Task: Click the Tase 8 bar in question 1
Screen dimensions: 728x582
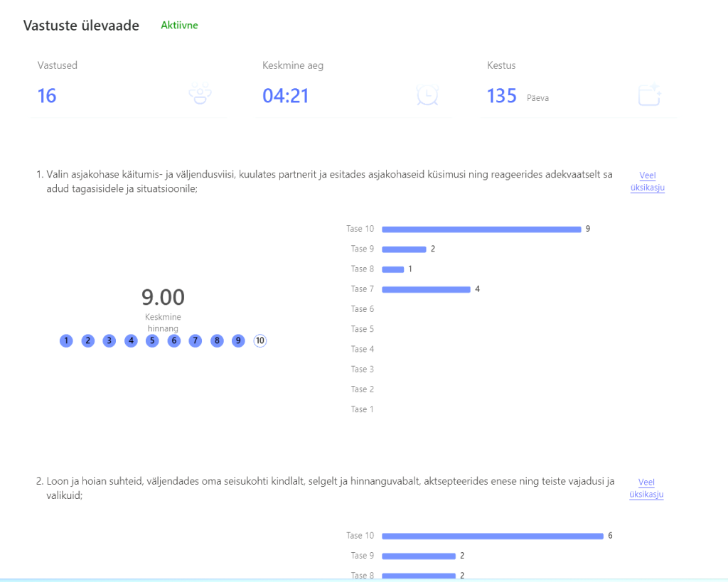Action: 392,269
